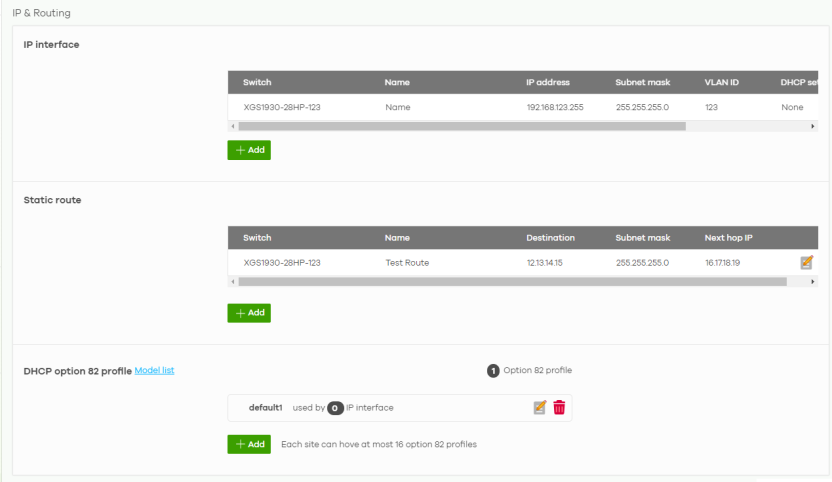The width and height of the screenshot is (832, 482).
Task: Click the Next hop IP column header
Action: (727, 238)
